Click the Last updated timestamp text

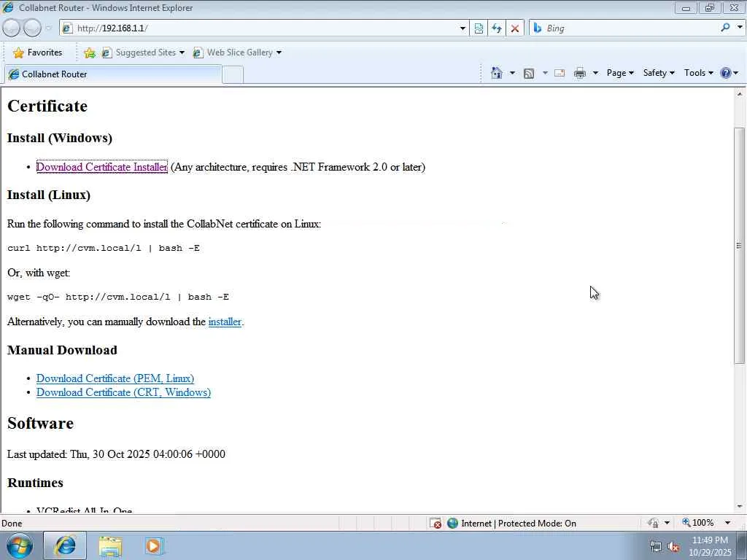pyautogui.click(x=116, y=454)
